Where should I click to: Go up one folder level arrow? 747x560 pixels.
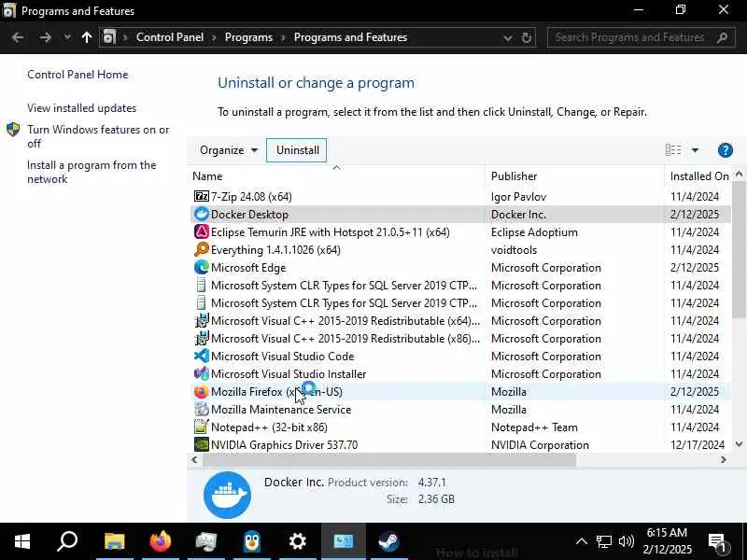pos(87,37)
